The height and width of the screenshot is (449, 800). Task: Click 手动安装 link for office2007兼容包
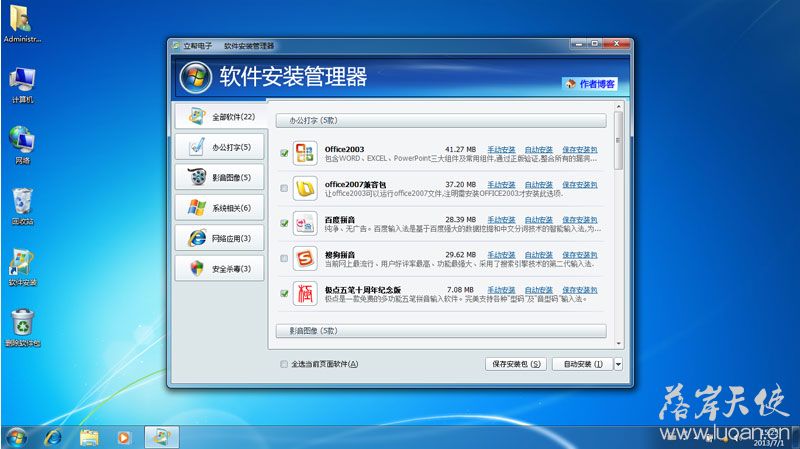[x=501, y=185]
